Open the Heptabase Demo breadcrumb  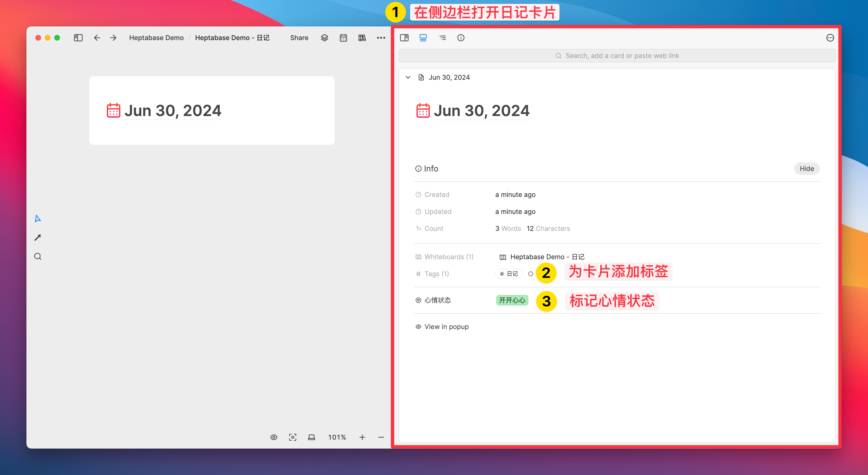pyautogui.click(x=156, y=38)
